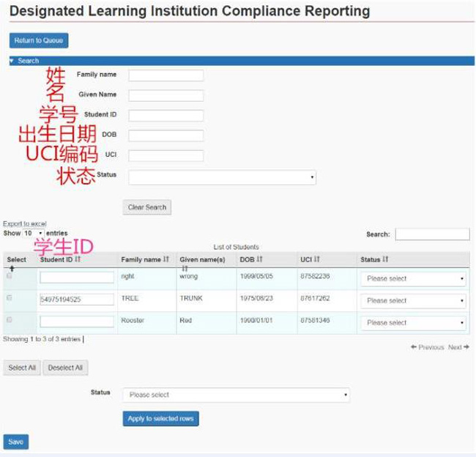Check the Rooster row checkbox
476x457 pixels.
pos(10,320)
